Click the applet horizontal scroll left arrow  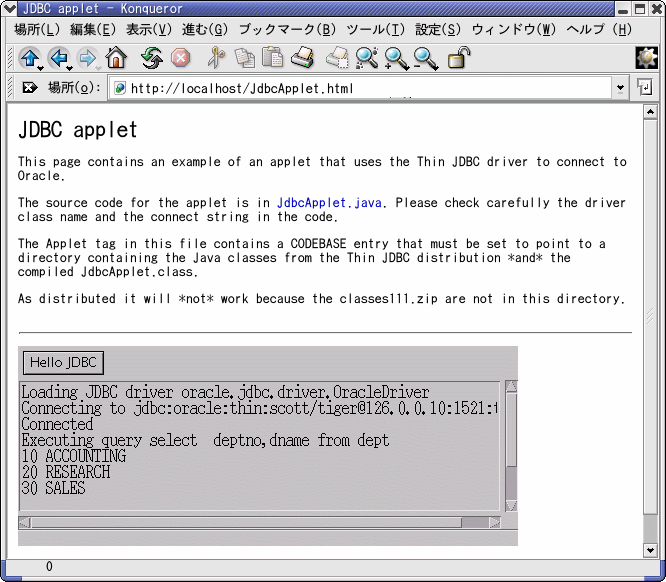point(25,523)
